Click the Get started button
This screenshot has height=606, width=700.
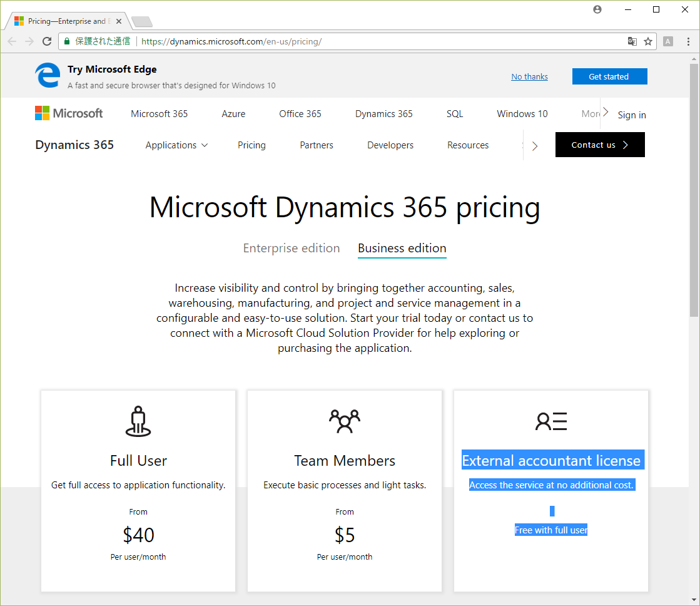coord(609,76)
